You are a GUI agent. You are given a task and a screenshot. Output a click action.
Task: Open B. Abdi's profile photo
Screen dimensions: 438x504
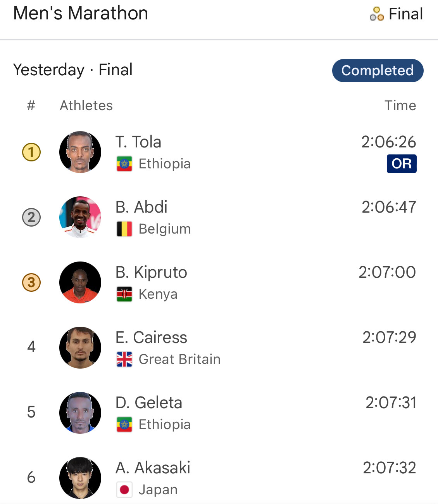coord(80,217)
